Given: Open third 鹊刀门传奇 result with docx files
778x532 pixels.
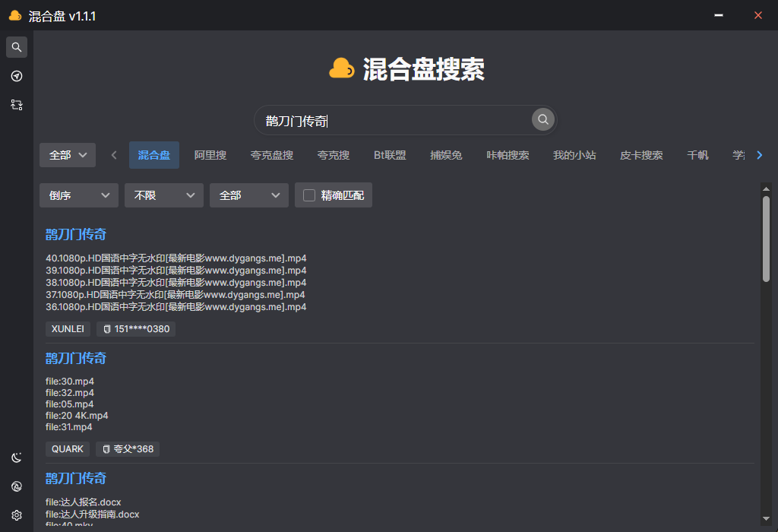Looking at the screenshot, I should (76, 478).
